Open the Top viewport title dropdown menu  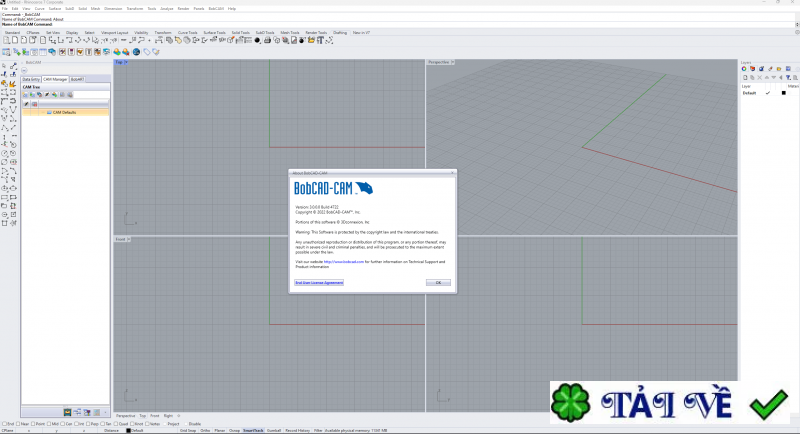tap(119, 62)
